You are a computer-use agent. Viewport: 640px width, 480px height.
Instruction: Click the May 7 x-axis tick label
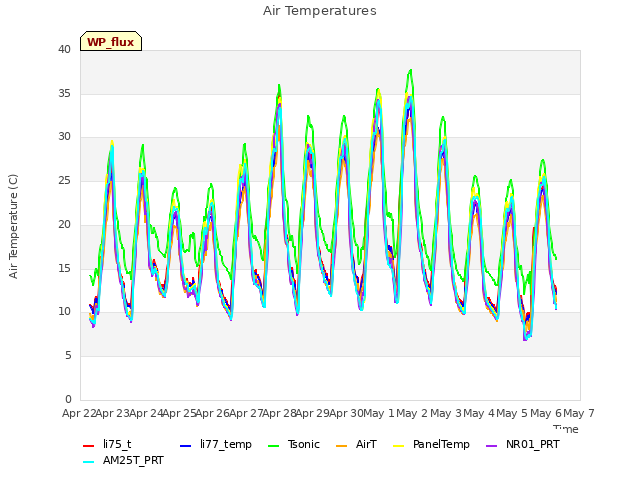579,413
